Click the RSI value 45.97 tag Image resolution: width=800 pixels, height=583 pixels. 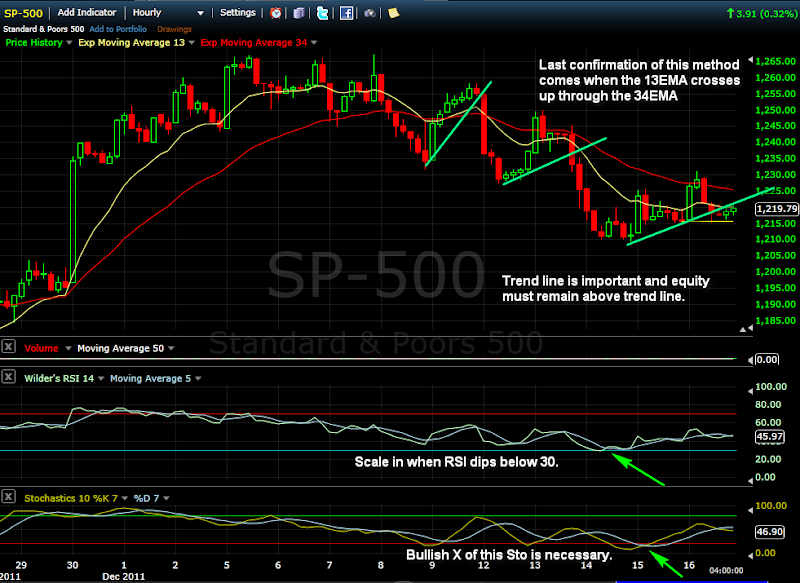click(x=770, y=437)
